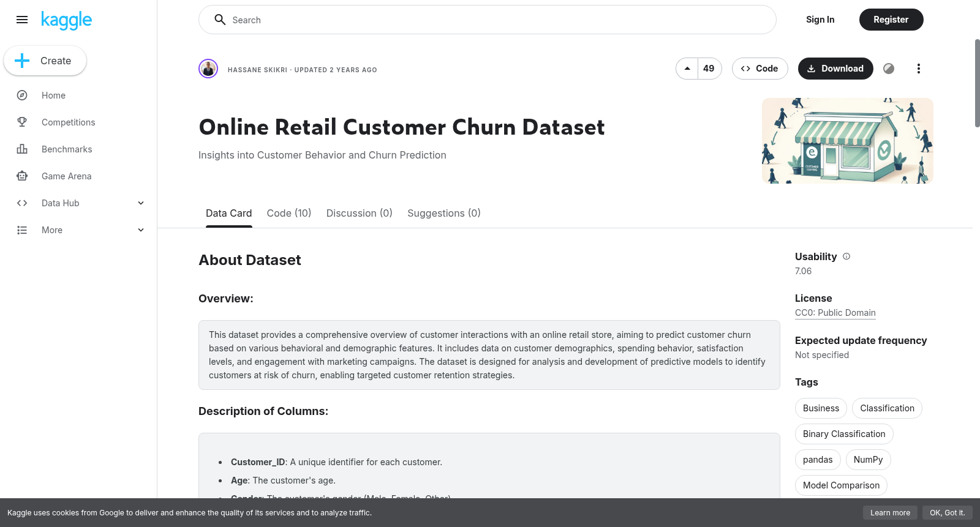This screenshot has height=527, width=980.
Task: Click the Data Hub code brackets icon
Action: (22, 203)
